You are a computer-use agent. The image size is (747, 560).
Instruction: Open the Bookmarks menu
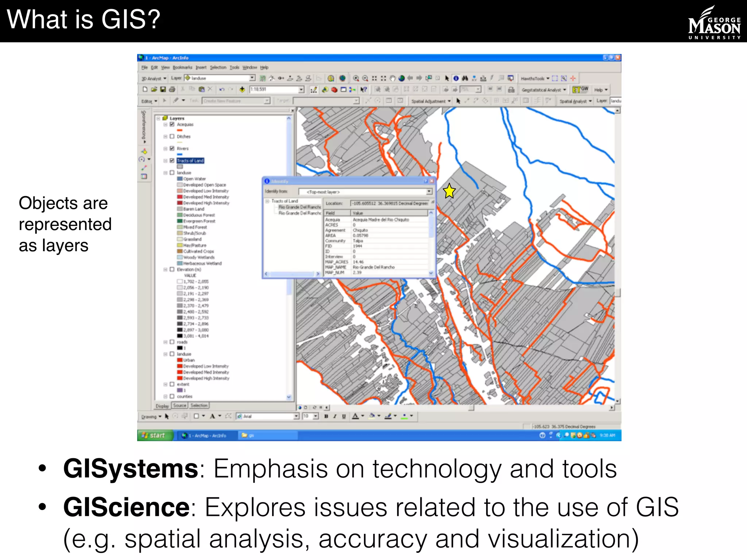[x=182, y=67]
